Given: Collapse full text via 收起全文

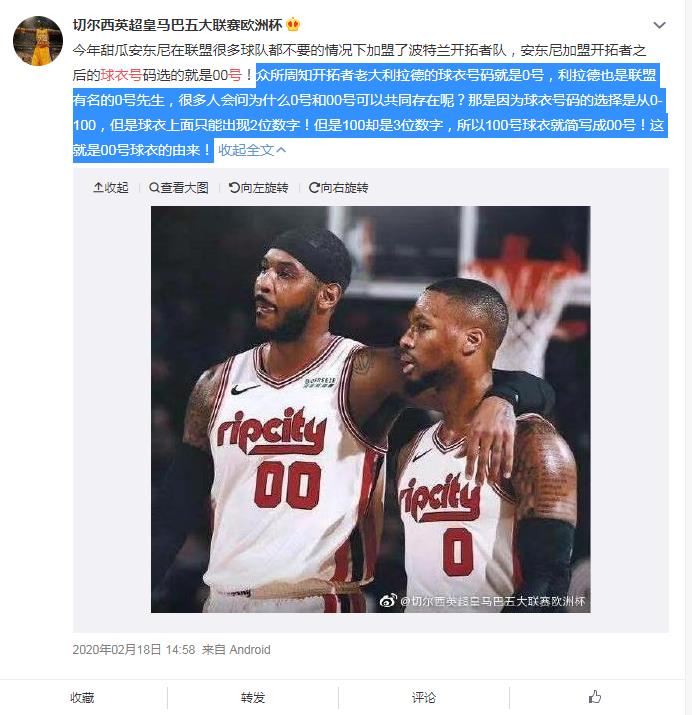Looking at the screenshot, I should [252, 150].
